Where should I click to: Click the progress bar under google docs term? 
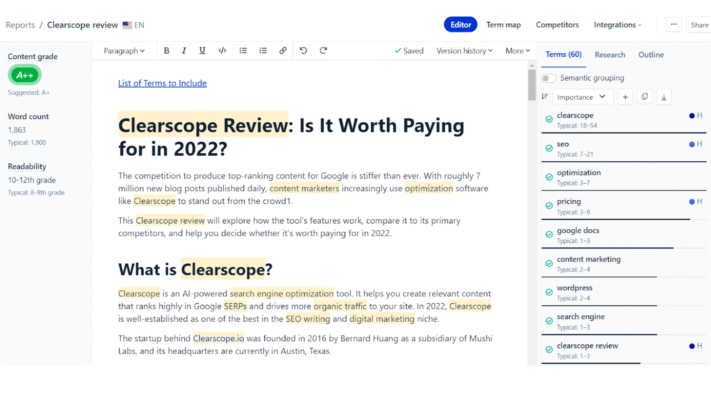pos(623,248)
